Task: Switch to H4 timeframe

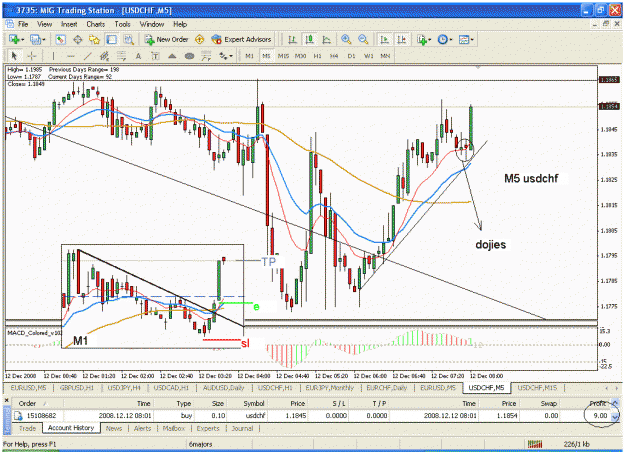Action: pos(334,56)
